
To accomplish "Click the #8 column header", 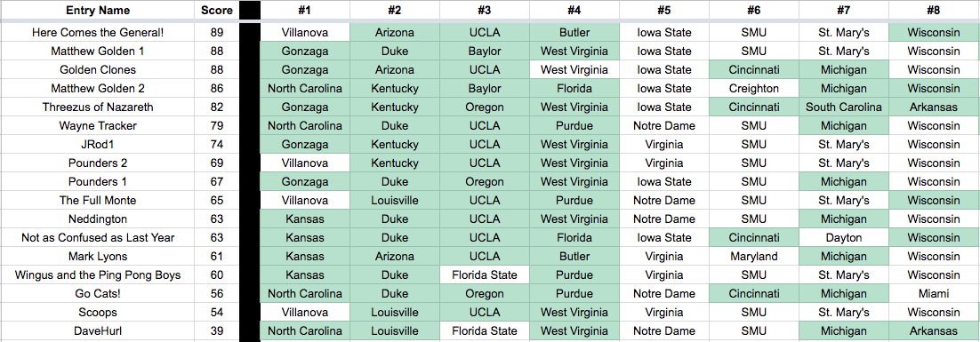I will pyautogui.click(x=934, y=10).
